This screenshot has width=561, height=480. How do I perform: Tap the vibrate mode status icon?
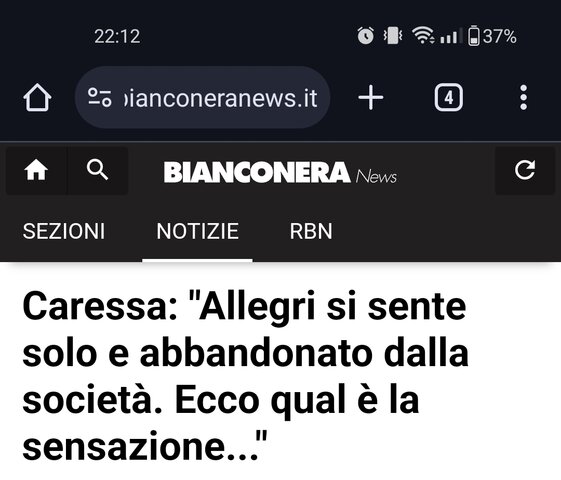coord(393,36)
